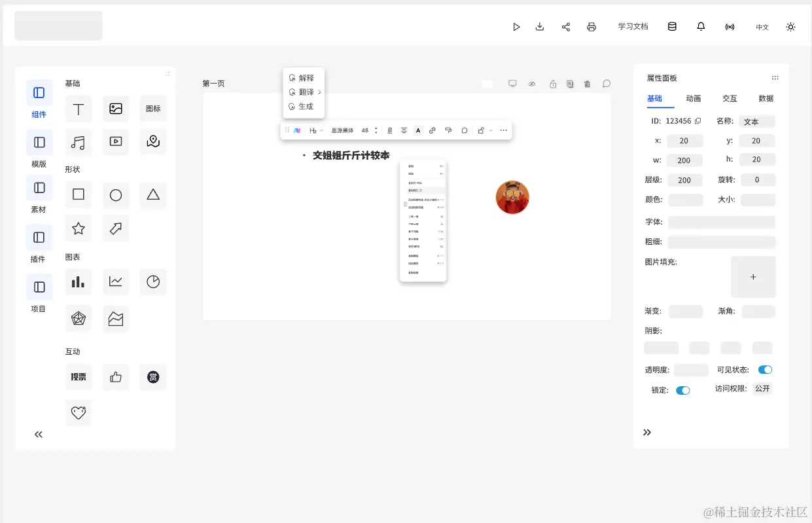Screen dimensions: 812x523
Task: Add a video player component
Action: pyautogui.click(x=116, y=142)
